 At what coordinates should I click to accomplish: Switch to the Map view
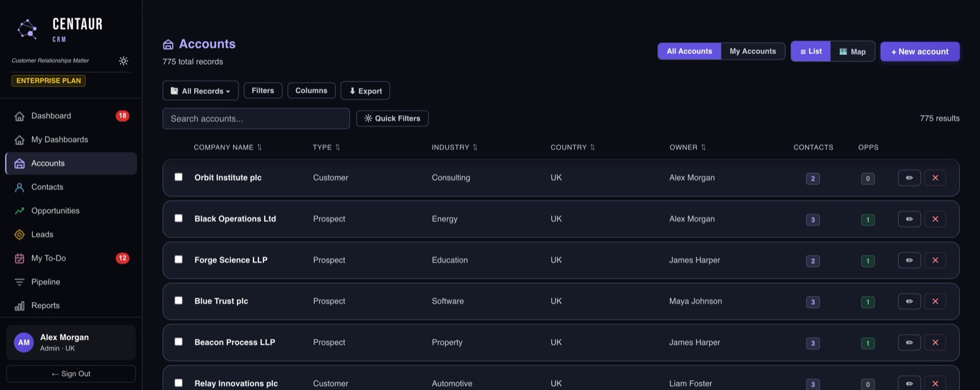(853, 51)
